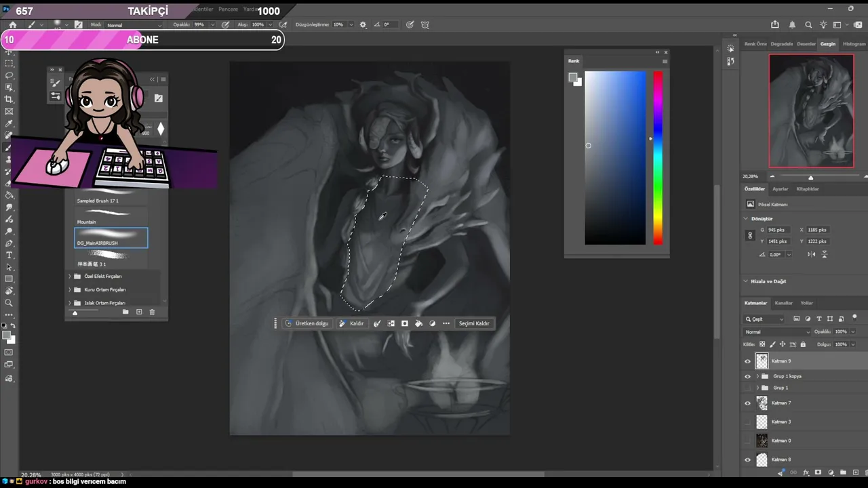Viewport: 868px width, 488px height.
Task: Open the layer blend mode Normal dropdown
Action: click(x=776, y=332)
